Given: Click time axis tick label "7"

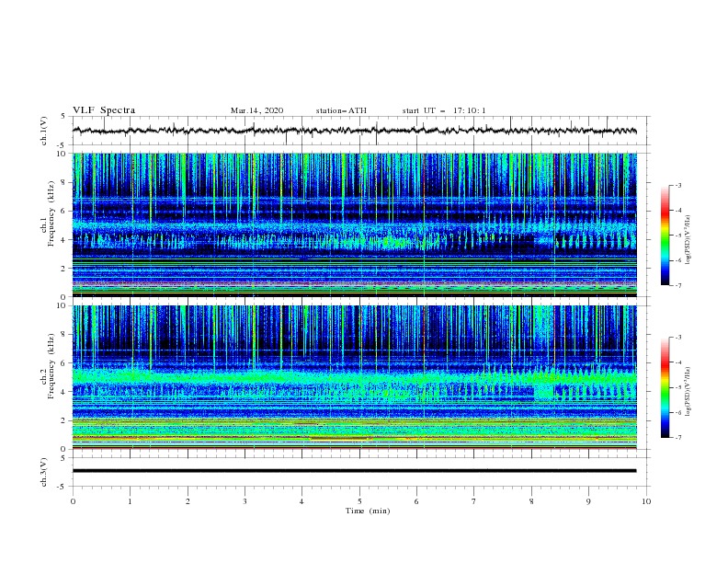Looking at the screenshot, I should coord(474,501).
